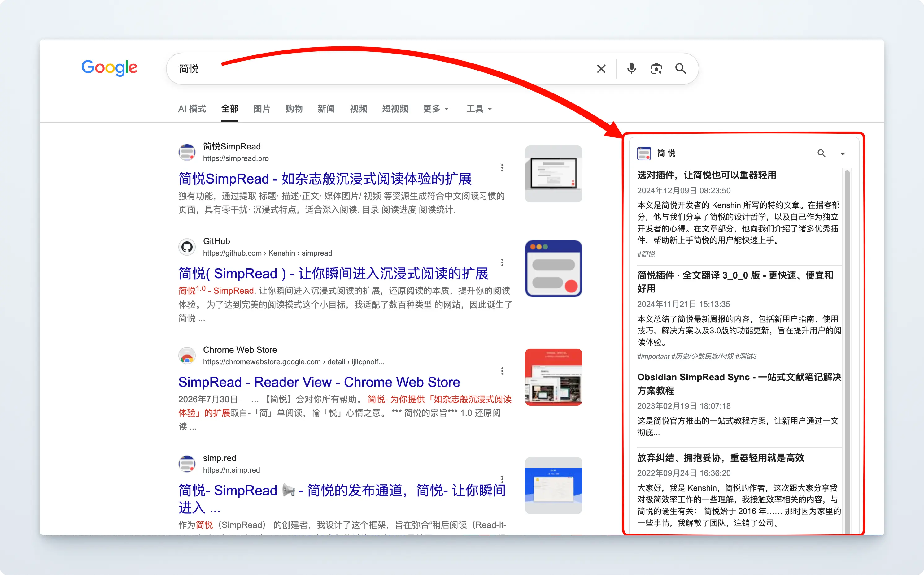Image resolution: width=924 pixels, height=575 pixels.
Task: Open 简悦( SimpRead ) GitHub result link
Action: [333, 274]
